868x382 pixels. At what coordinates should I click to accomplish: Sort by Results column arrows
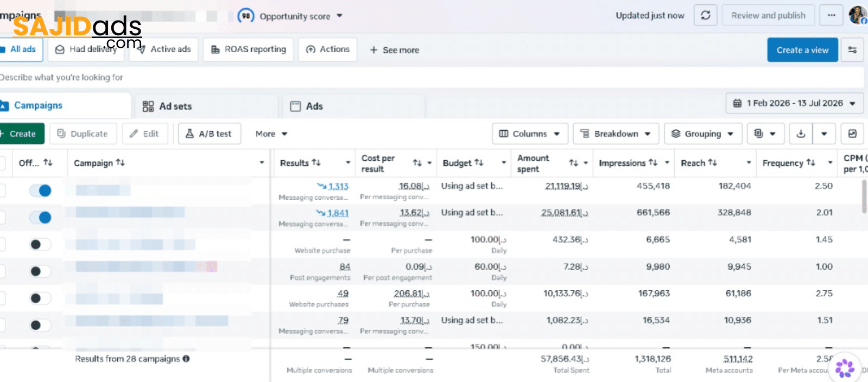316,163
